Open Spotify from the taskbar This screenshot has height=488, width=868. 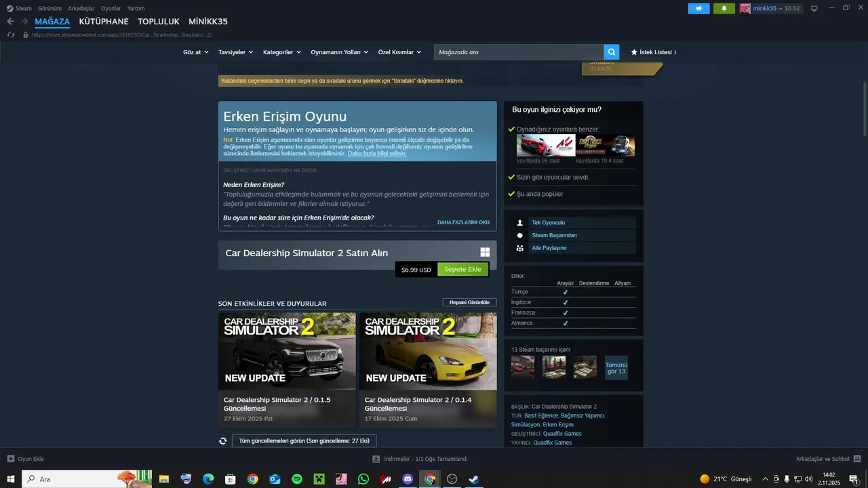tap(297, 479)
